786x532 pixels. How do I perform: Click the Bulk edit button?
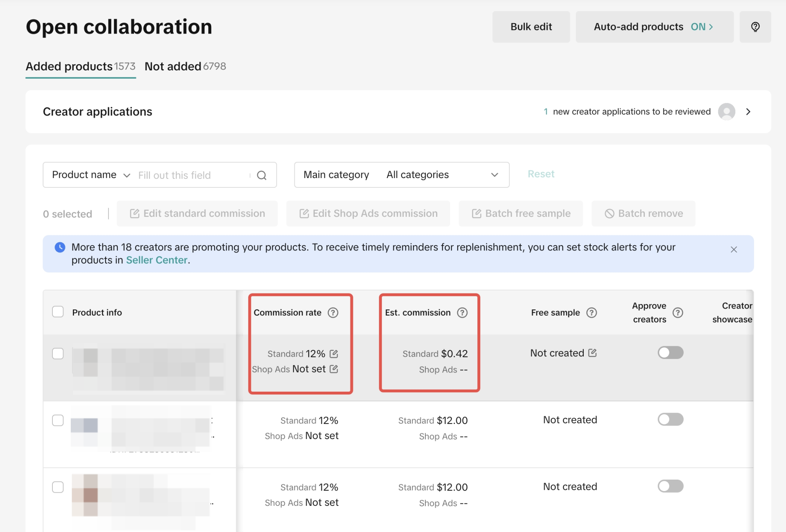(x=531, y=27)
